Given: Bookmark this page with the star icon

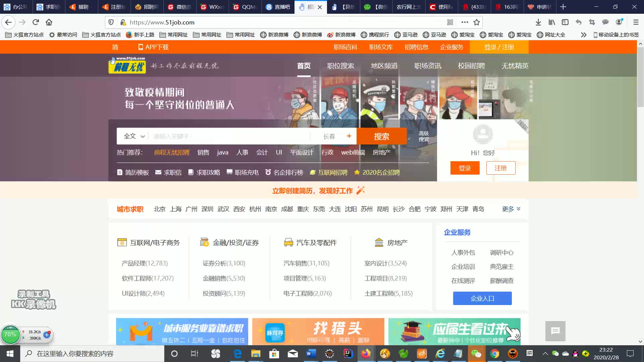Looking at the screenshot, I should click(x=477, y=22).
